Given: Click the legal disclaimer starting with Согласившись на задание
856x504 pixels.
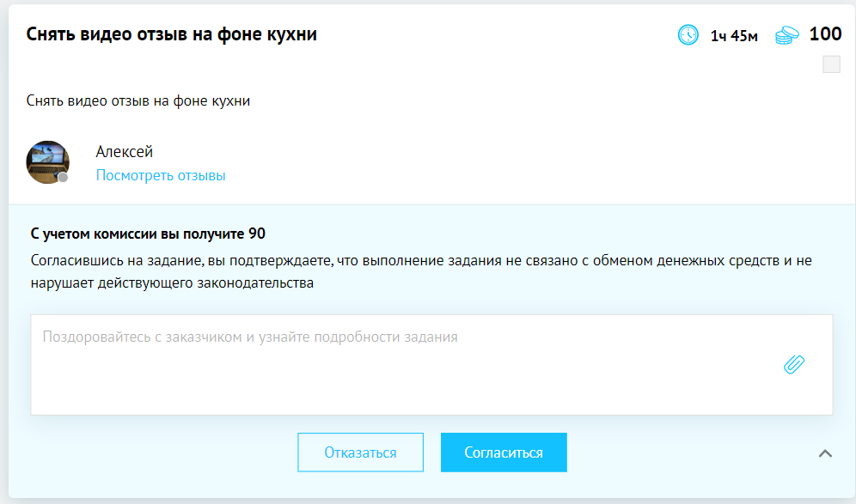Looking at the screenshot, I should click(421, 271).
